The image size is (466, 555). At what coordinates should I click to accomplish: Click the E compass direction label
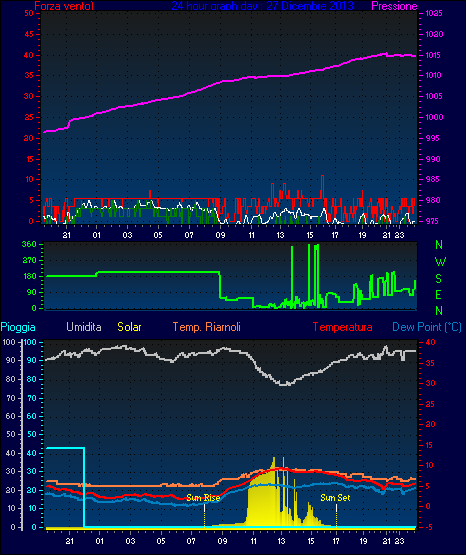pos(438,295)
